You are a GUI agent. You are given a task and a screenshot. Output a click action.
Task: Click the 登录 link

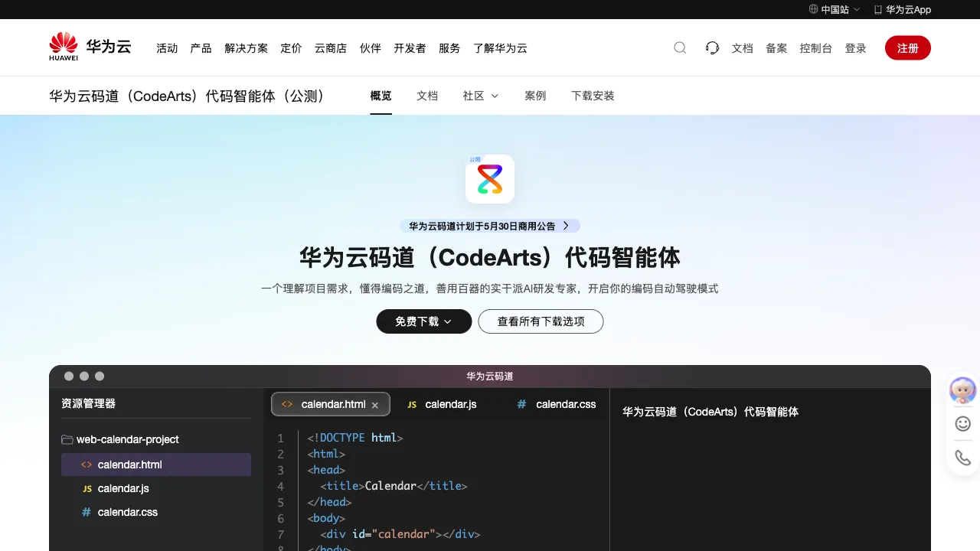855,47
